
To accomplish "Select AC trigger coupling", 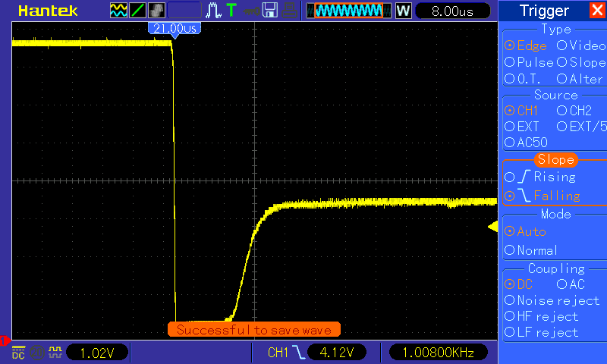I will [571, 284].
